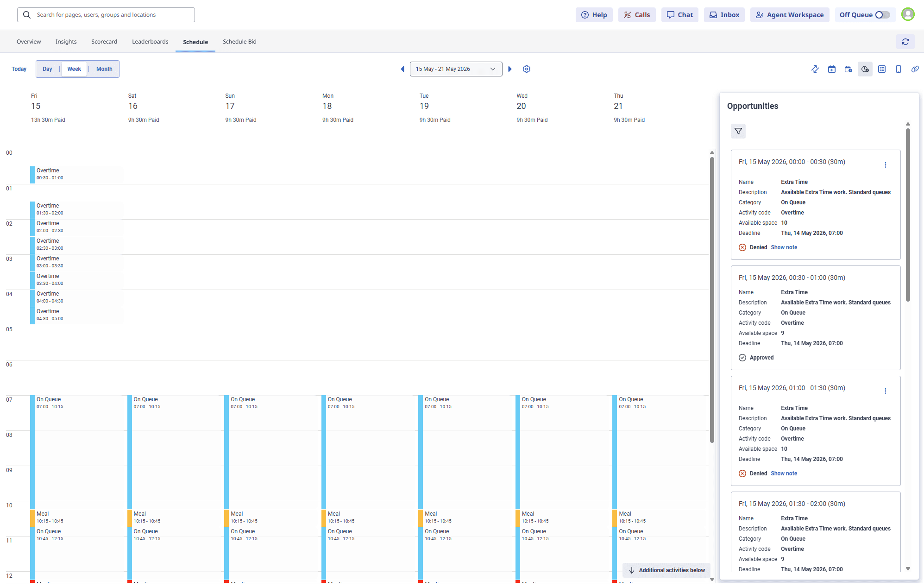Open the list view icon in the toolbar
This screenshot has height=587, width=924.
(x=882, y=69)
